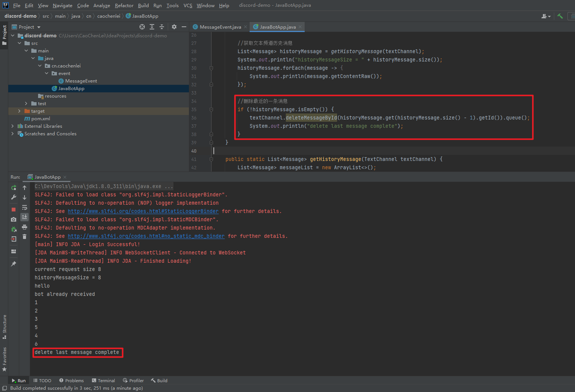Open Project panel options gear
This screenshot has width=575, height=392.
pos(174,27)
